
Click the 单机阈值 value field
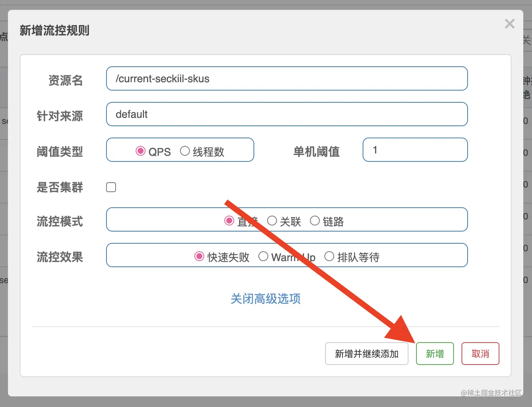[415, 150]
